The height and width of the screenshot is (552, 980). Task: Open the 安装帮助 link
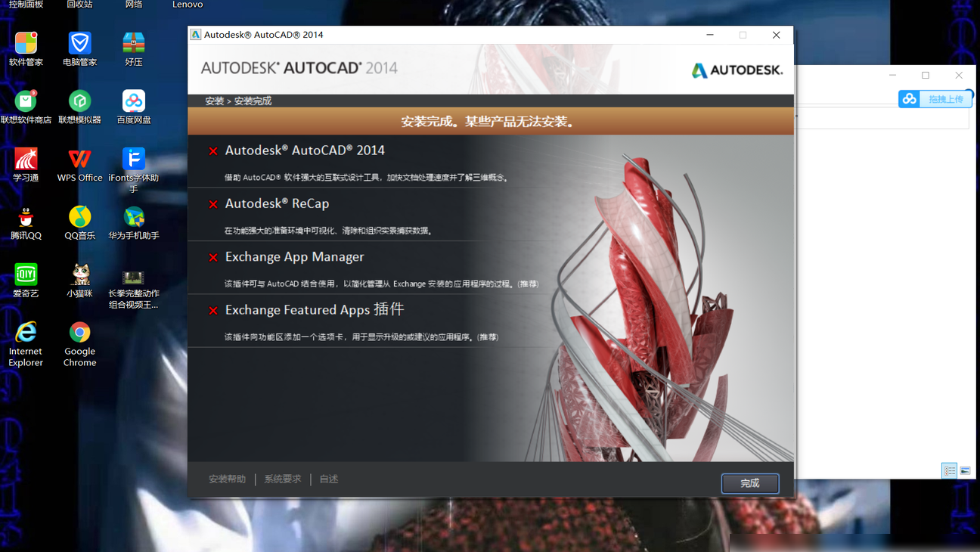coord(228,479)
